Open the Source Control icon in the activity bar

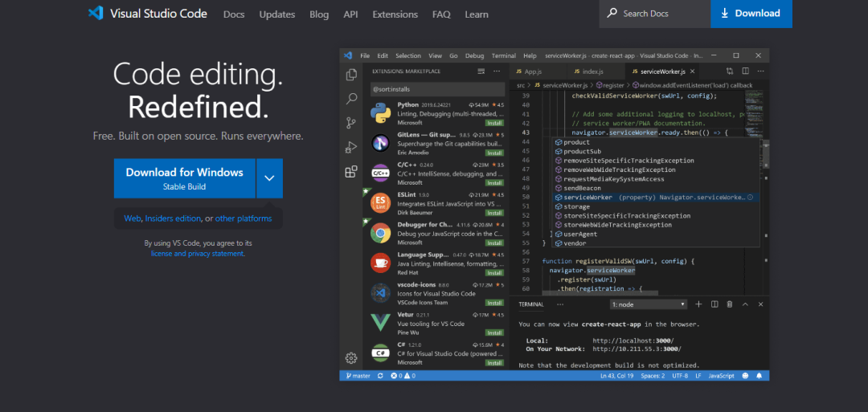[351, 123]
